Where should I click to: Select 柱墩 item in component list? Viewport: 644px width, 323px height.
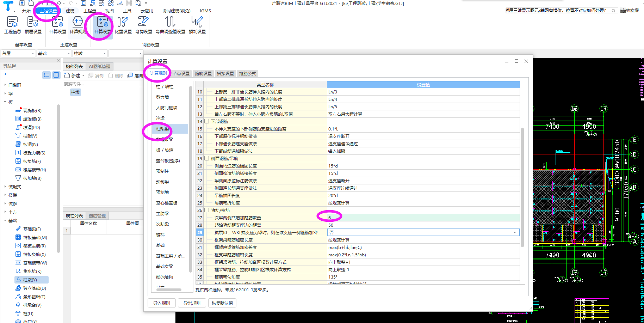(75, 92)
